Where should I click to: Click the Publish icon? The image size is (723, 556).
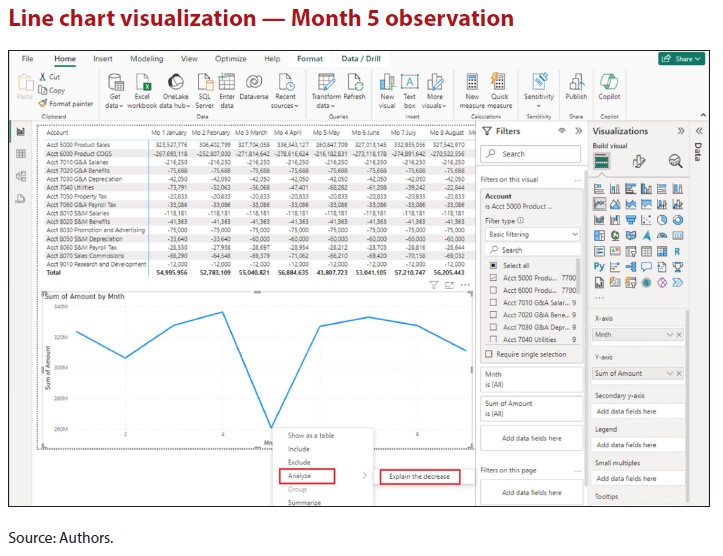click(576, 84)
